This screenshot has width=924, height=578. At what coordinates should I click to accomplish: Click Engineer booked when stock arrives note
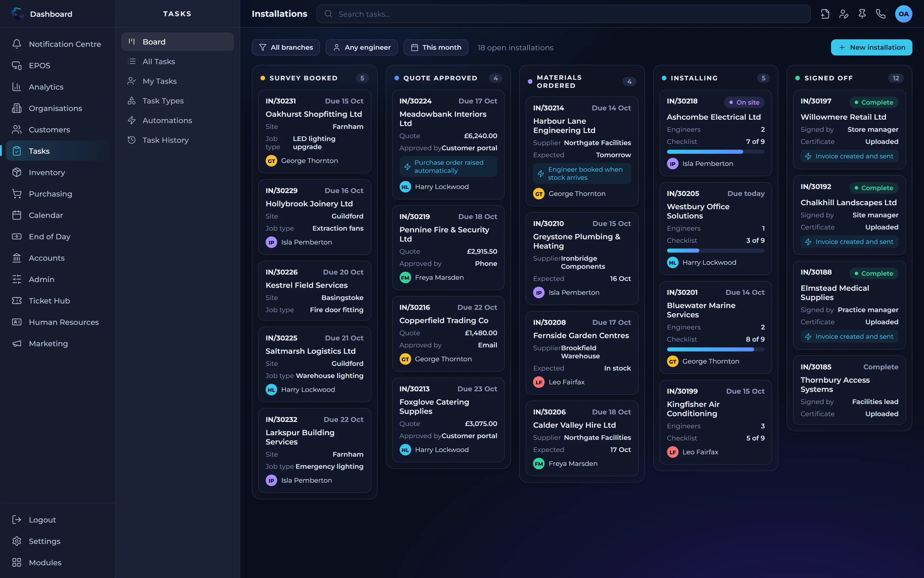[582, 174]
